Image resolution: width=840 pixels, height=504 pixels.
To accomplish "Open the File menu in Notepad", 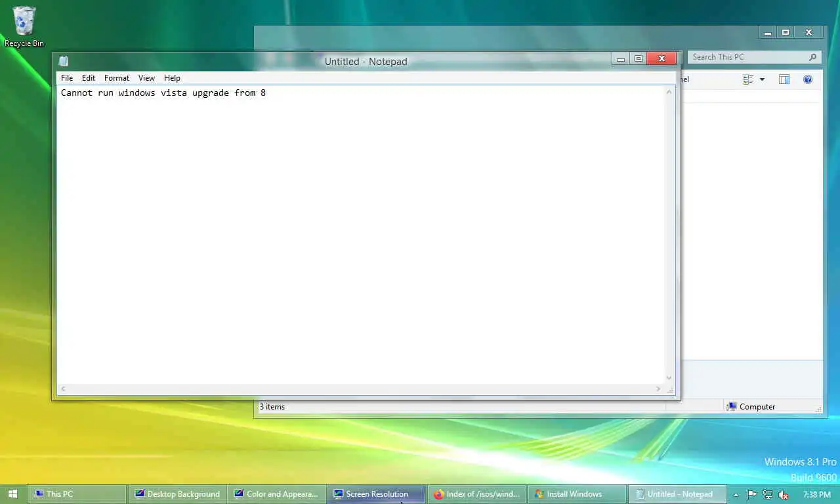I will [67, 77].
